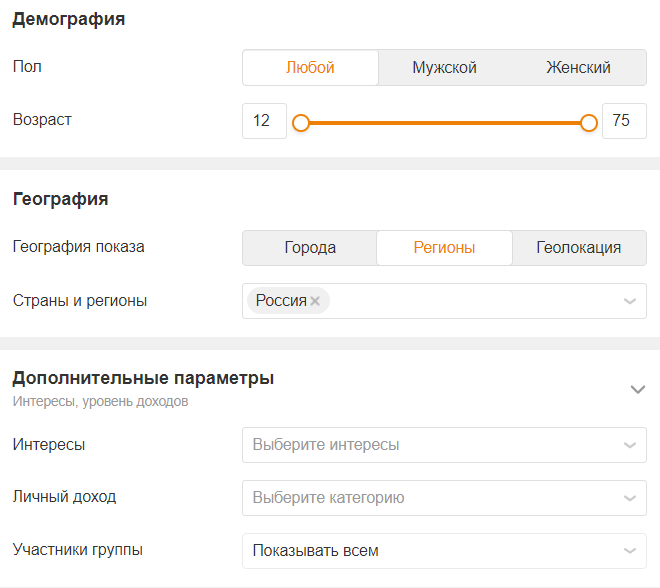Select Любой gender option
Viewport: 660px width, 588px height.
pos(310,68)
